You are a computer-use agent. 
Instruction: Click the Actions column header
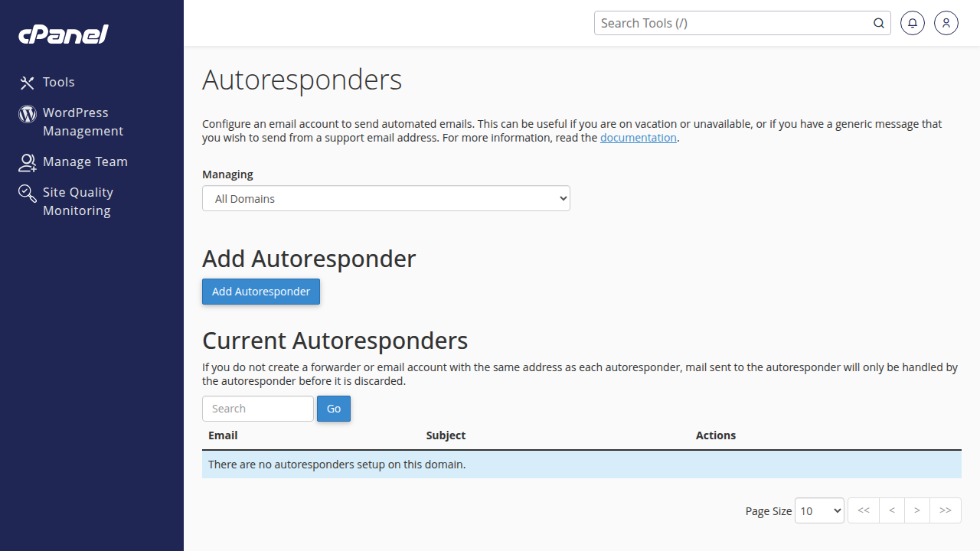[716, 435]
